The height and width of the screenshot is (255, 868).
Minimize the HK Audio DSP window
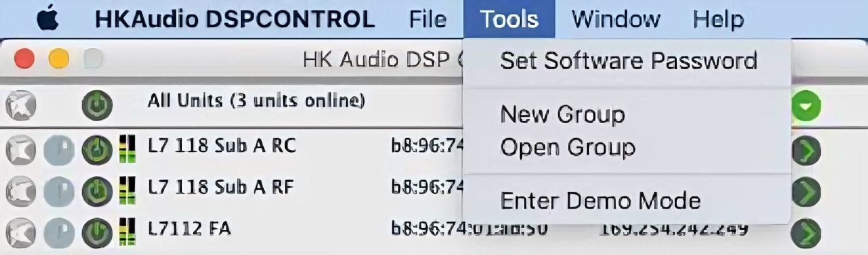pos(58,59)
